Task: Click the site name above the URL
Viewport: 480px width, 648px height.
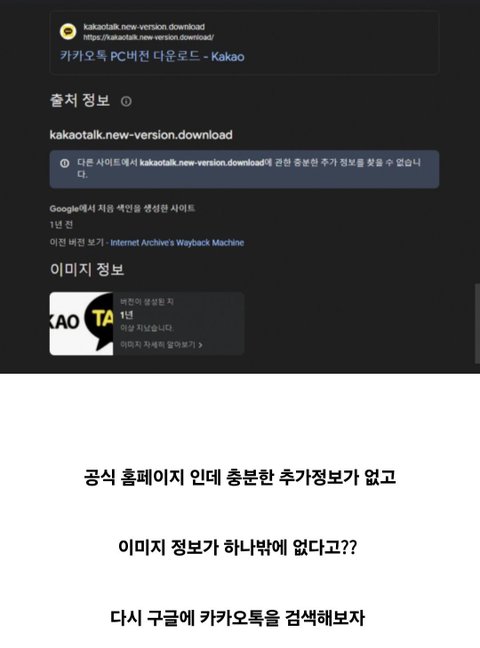Action: tap(144, 27)
